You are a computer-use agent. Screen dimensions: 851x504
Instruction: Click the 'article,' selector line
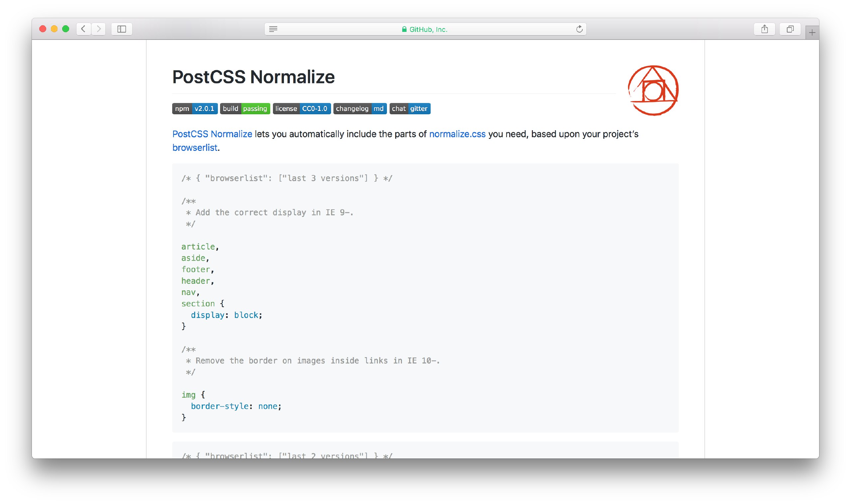coord(200,247)
